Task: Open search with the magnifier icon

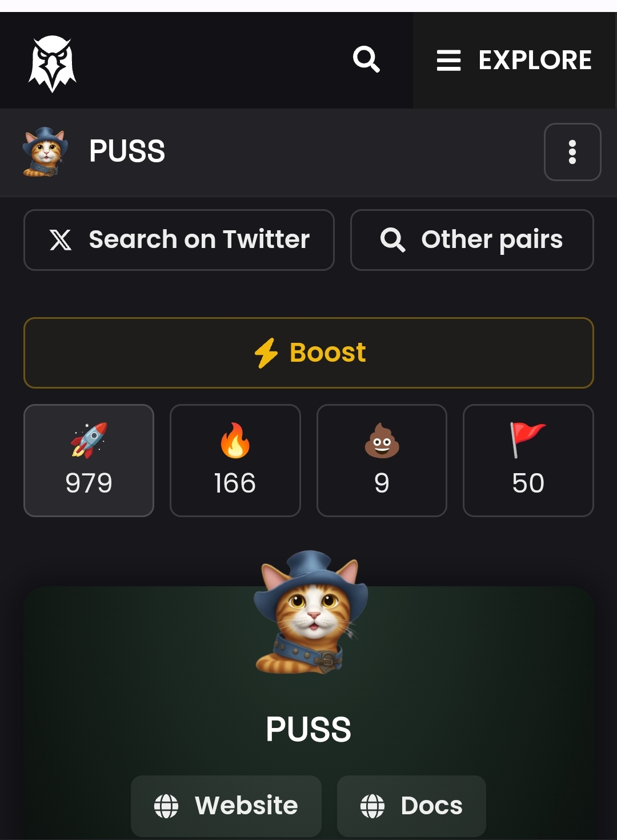Action: (366, 59)
